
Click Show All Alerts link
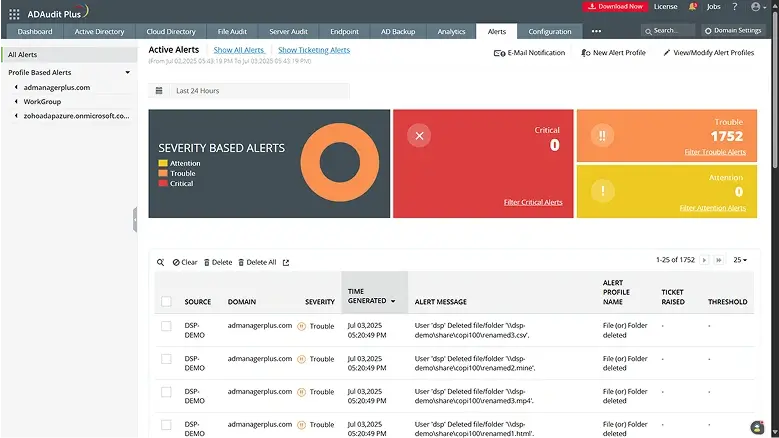point(239,50)
